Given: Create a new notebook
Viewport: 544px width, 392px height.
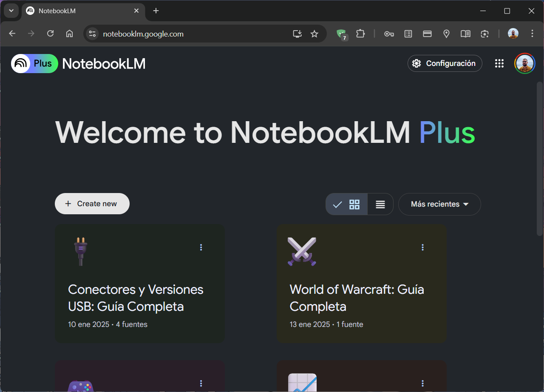Looking at the screenshot, I should click(x=92, y=204).
